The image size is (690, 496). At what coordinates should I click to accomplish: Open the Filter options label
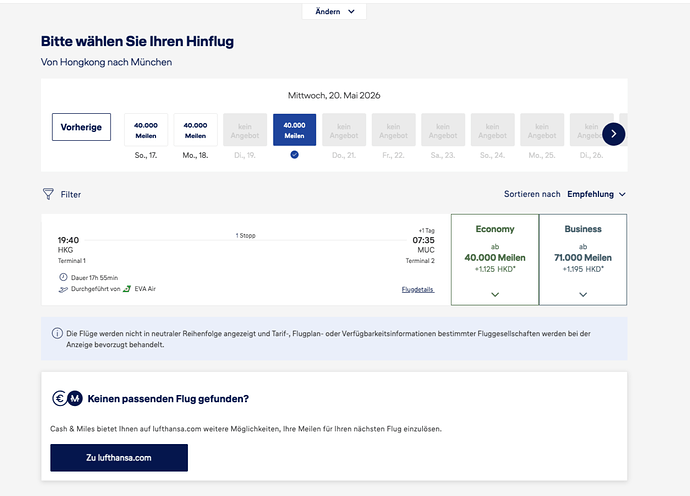tap(71, 195)
